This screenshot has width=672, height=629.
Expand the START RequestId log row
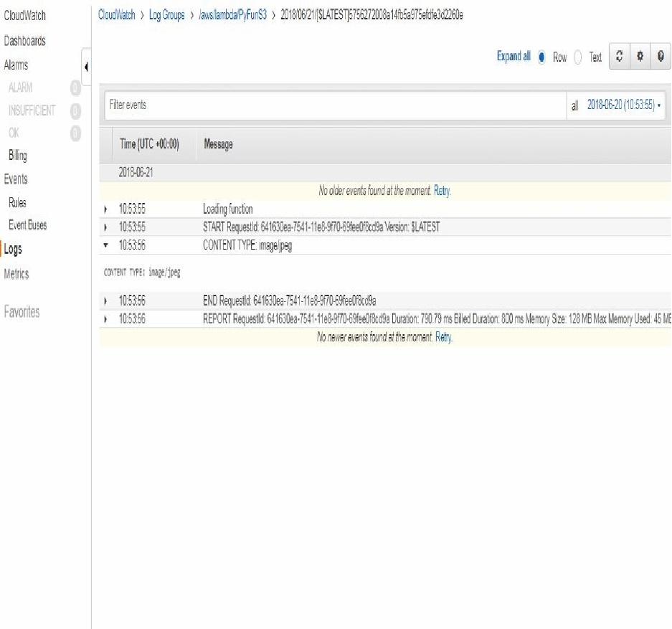tap(105, 227)
